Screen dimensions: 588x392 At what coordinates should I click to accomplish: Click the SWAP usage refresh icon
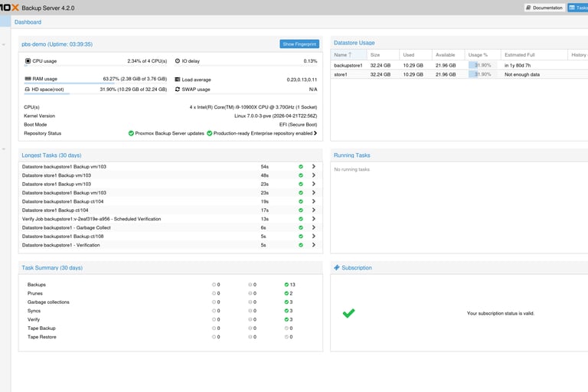(x=178, y=90)
